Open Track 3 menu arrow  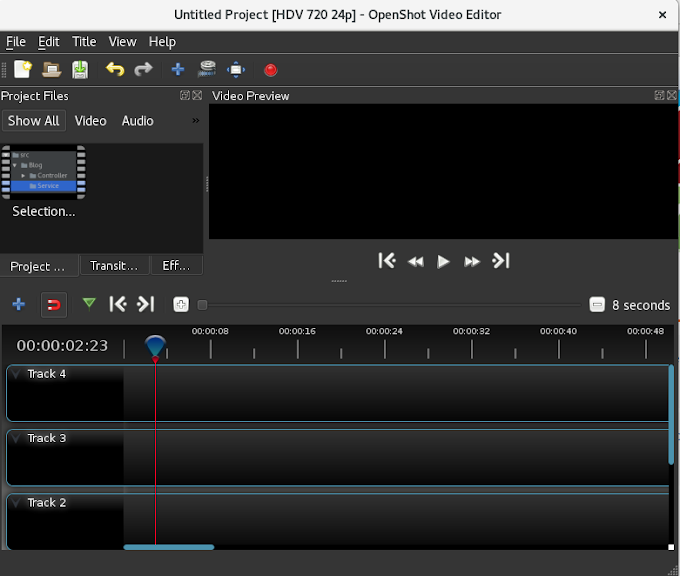tap(16, 438)
